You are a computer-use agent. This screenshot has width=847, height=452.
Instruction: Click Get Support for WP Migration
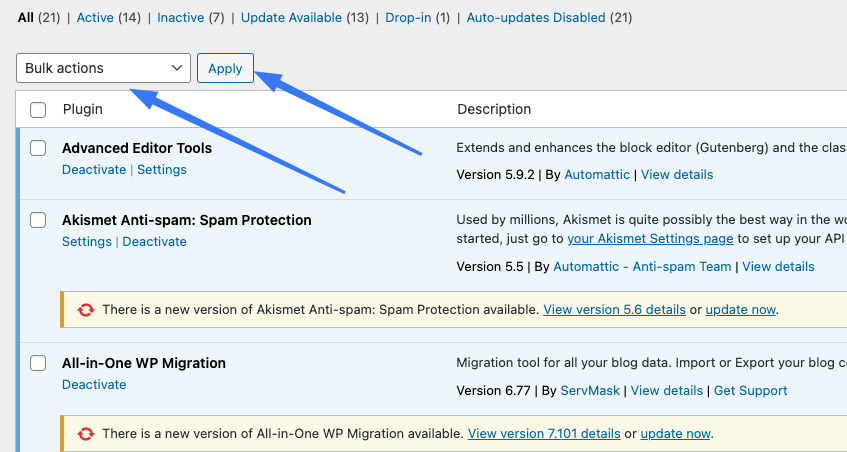tap(750, 391)
